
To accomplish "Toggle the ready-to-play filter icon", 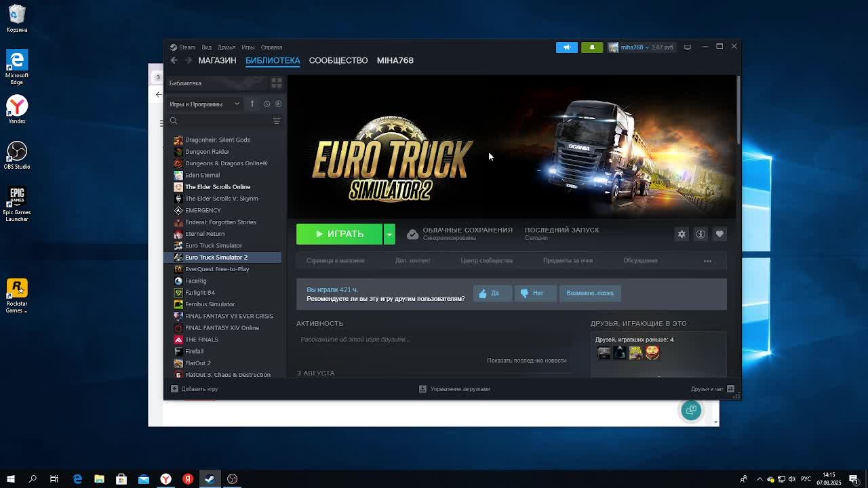I will [278, 104].
